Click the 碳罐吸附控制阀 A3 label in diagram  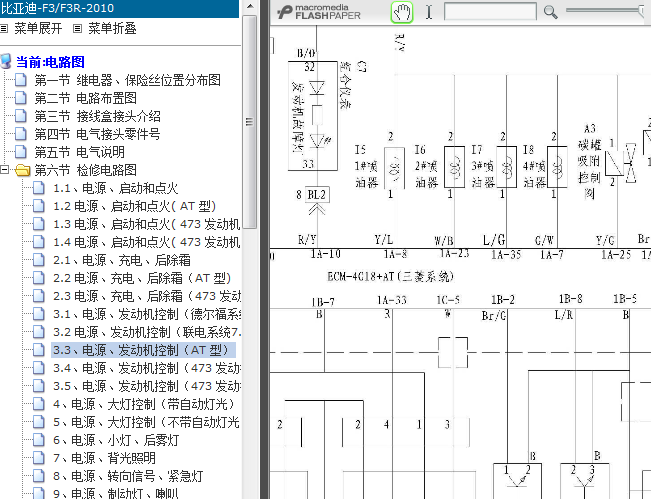589,162
